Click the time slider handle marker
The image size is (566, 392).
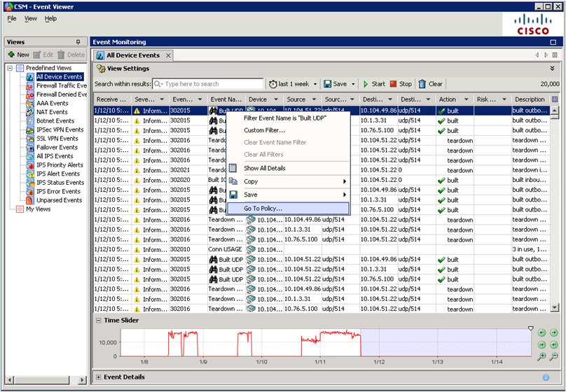(531, 328)
